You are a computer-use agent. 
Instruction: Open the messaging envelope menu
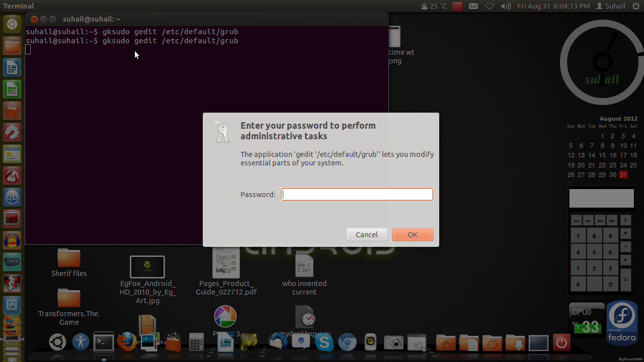473,6
